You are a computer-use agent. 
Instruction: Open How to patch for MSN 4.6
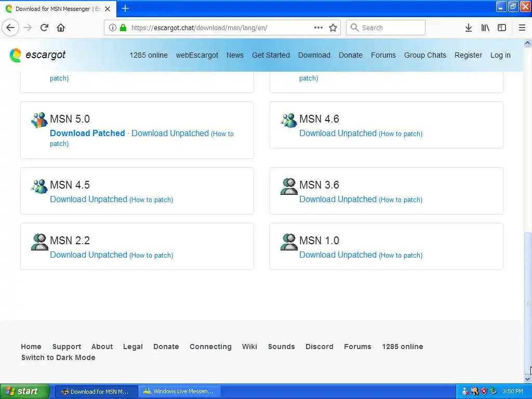point(401,134)
